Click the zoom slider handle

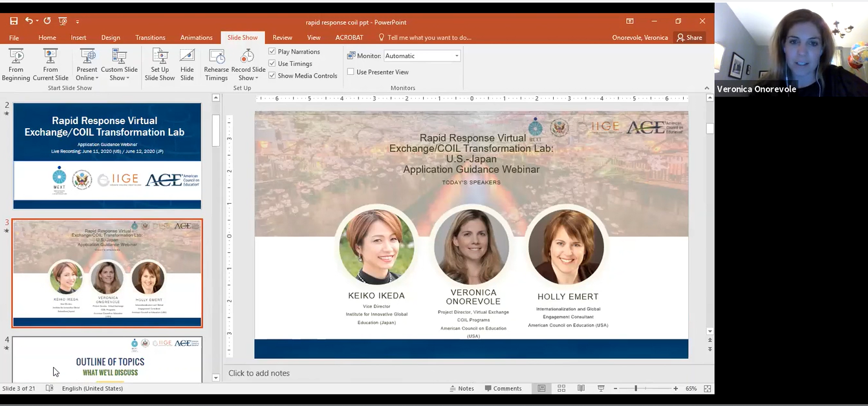point(636,389)
